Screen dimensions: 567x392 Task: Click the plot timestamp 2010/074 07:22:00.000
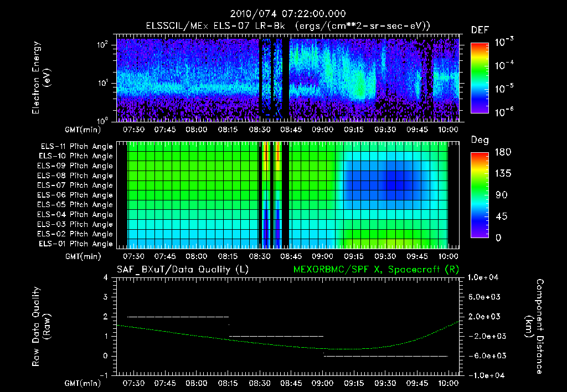[x=288, y=14]
